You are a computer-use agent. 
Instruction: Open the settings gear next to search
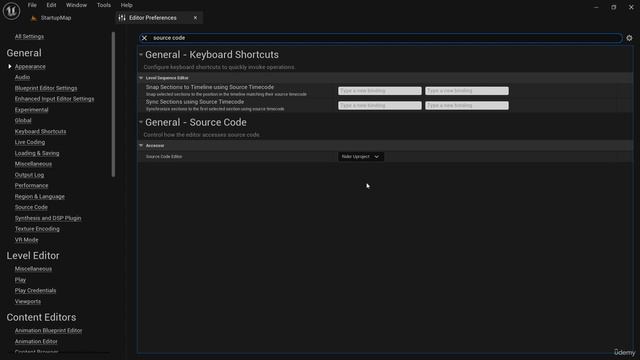point(629,38)
